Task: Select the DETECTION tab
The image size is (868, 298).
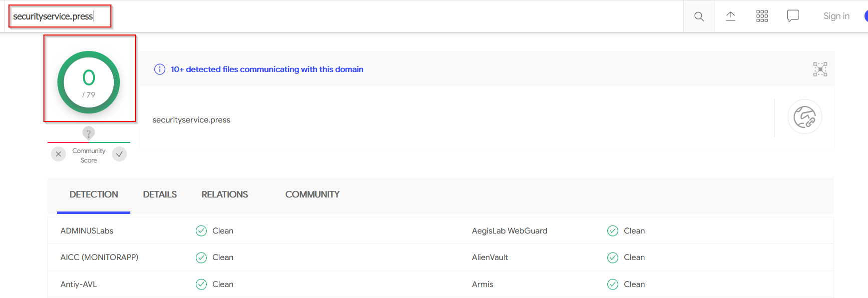Action: tap(93, 194)
